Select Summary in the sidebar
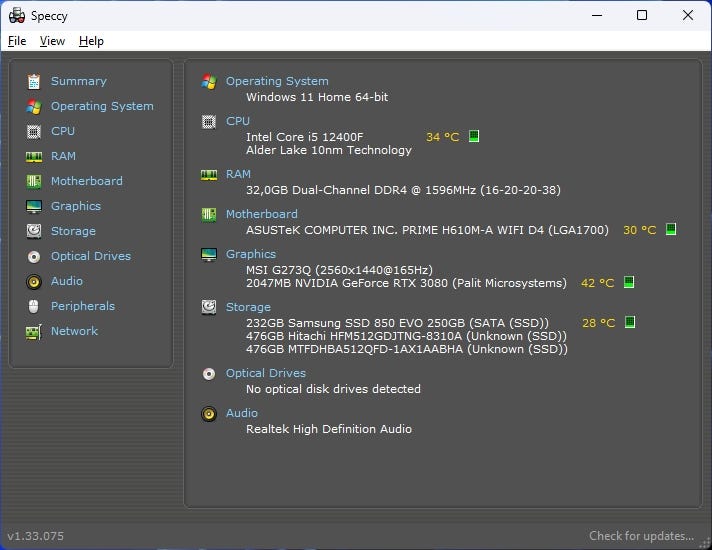Screen dimensions: 712x550 (79, 81)
